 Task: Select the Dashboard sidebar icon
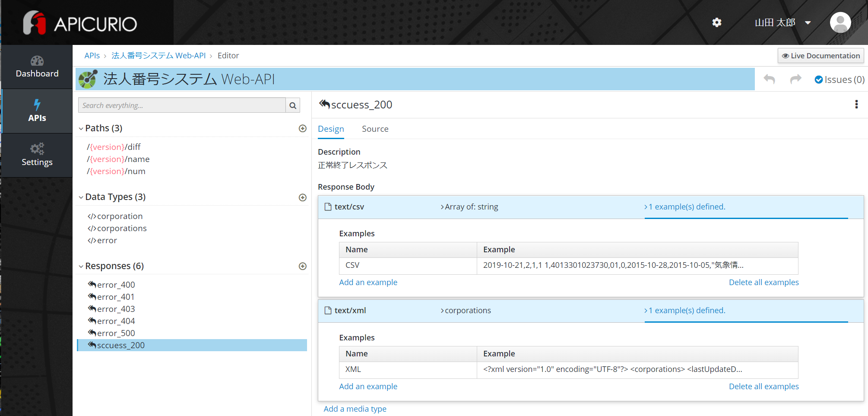[x=37, y=67]
